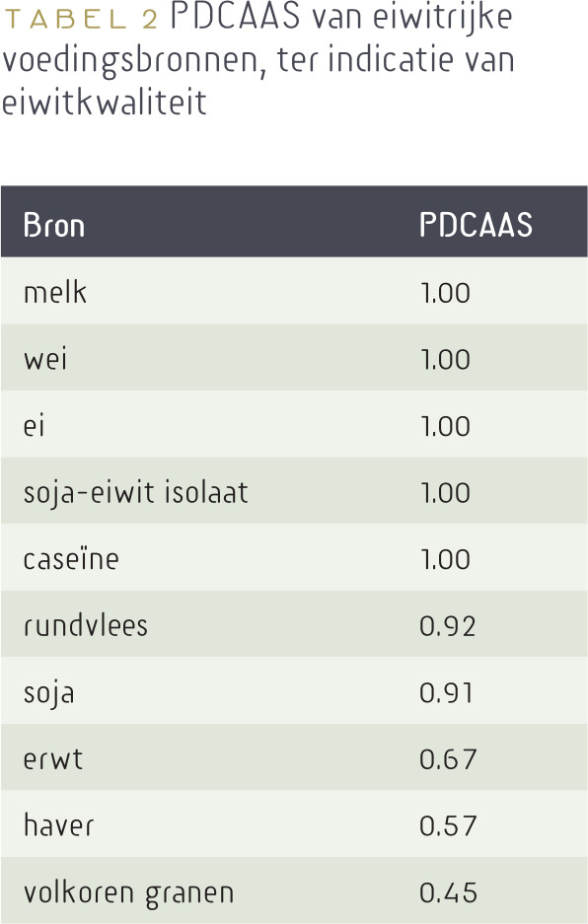The width and height of the screenshot is (588, 924).
Task: Select the rundvlees row label
Action: point(86,625)
